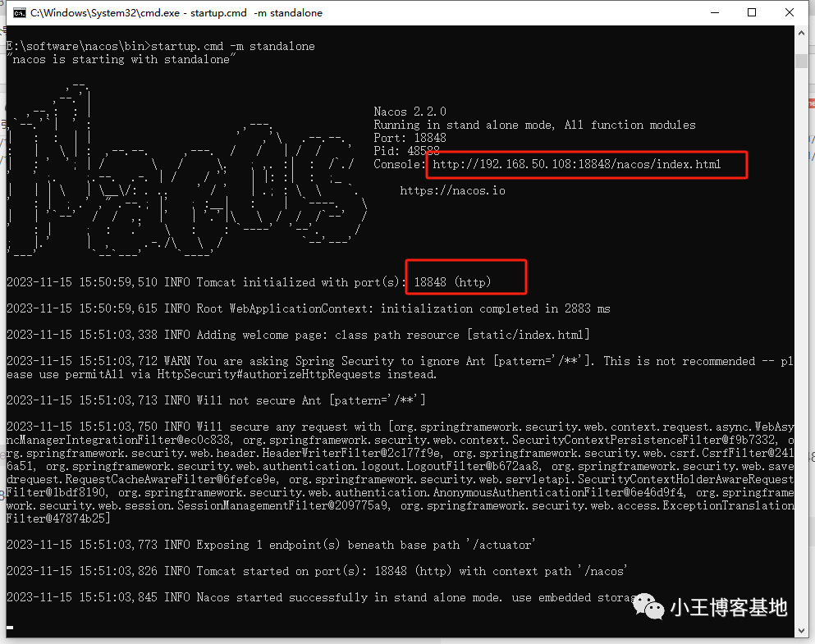Click the line "nacos is starting with standalone"

(121, 60)
